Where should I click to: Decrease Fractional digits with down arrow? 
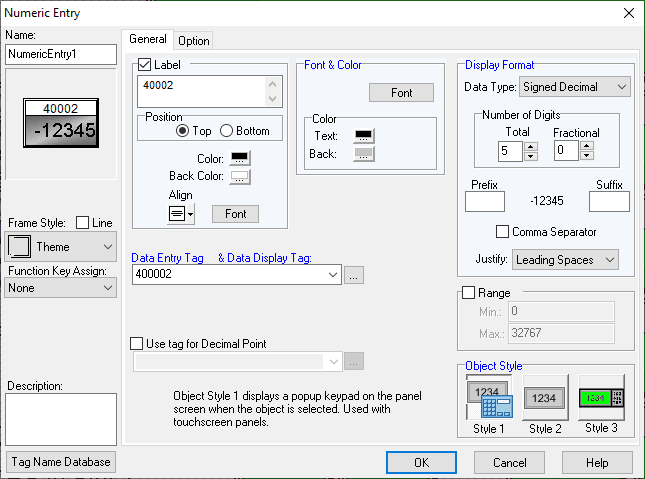(x=587, y=156)
